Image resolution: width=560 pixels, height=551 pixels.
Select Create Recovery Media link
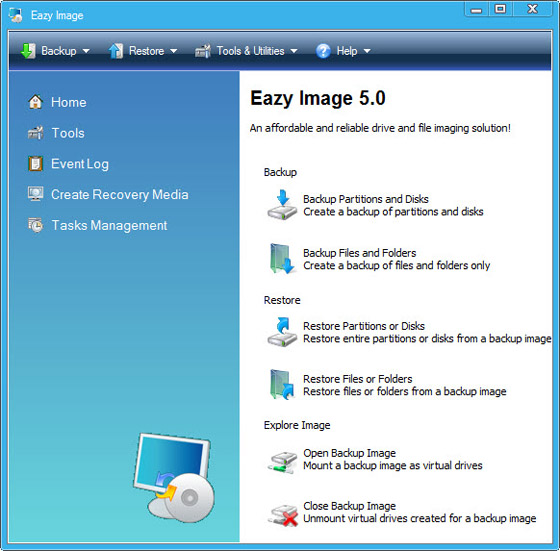point(120,195)
